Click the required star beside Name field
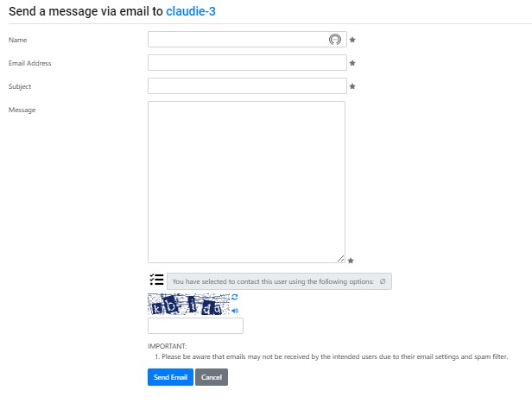 (x=352, y=40)
